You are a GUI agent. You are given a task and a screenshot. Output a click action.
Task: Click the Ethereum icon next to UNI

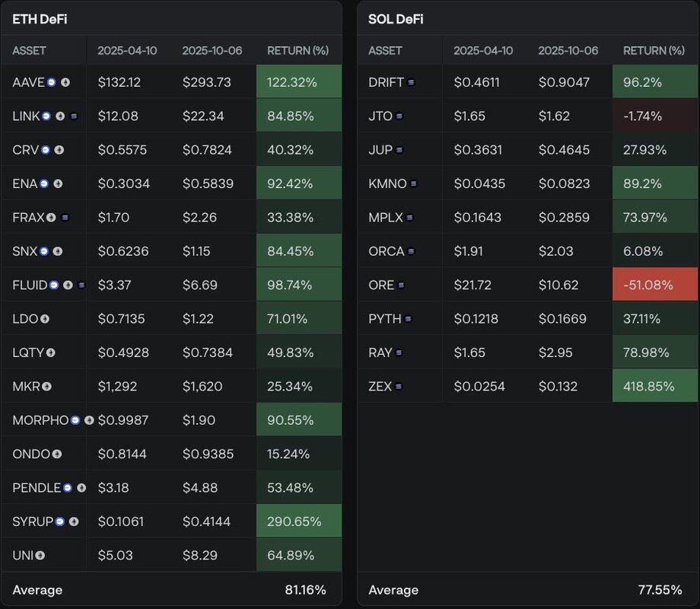pyautogui.click(x=40, y=556)
